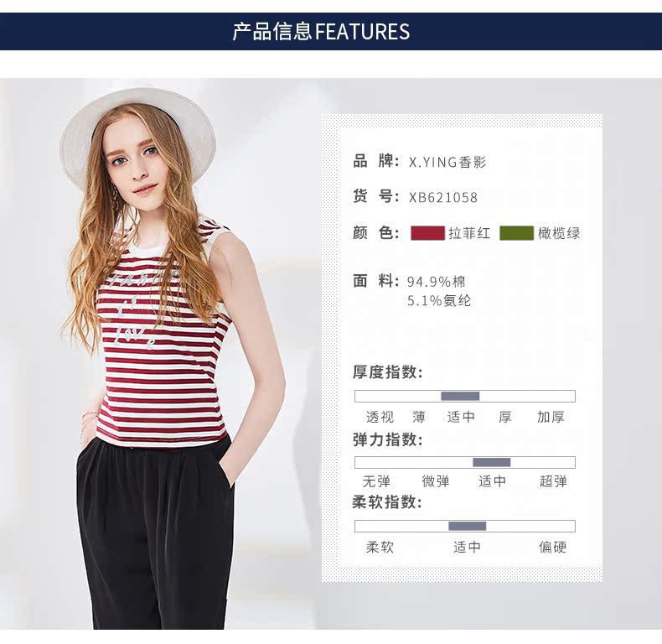Click the 无弹 elasticity label

tap(376, 481)
